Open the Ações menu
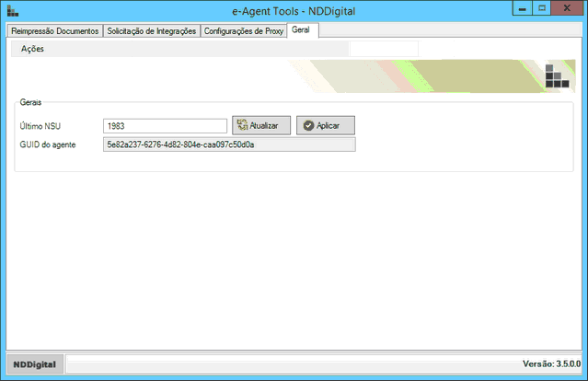This screenshot has width=588, height=381. click(32, 49)
